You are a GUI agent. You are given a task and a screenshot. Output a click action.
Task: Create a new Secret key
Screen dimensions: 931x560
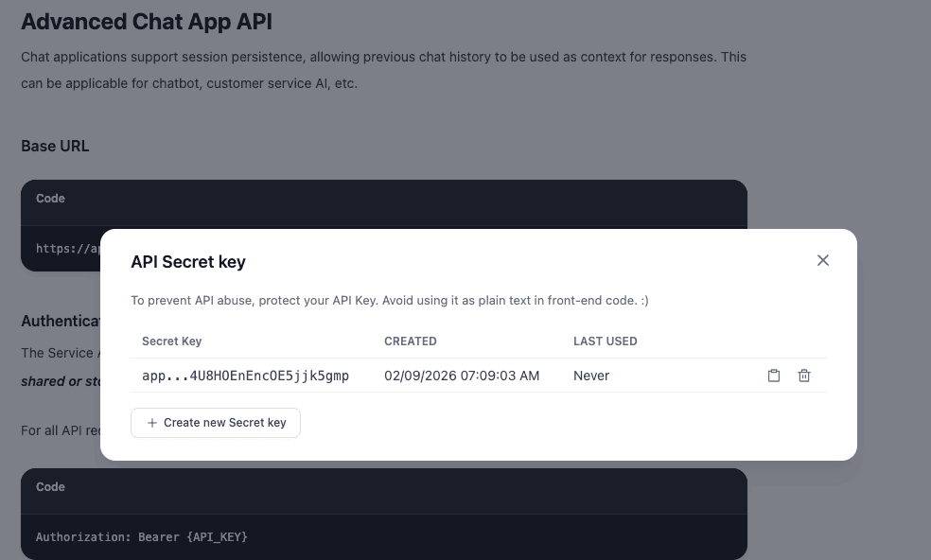pyautogui.click(x=216, y=423)
